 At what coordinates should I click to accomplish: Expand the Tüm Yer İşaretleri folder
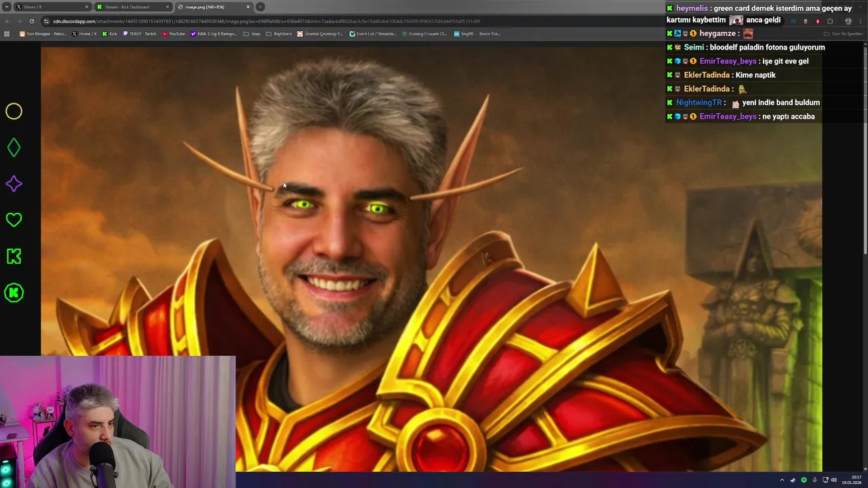coord(844,33)
